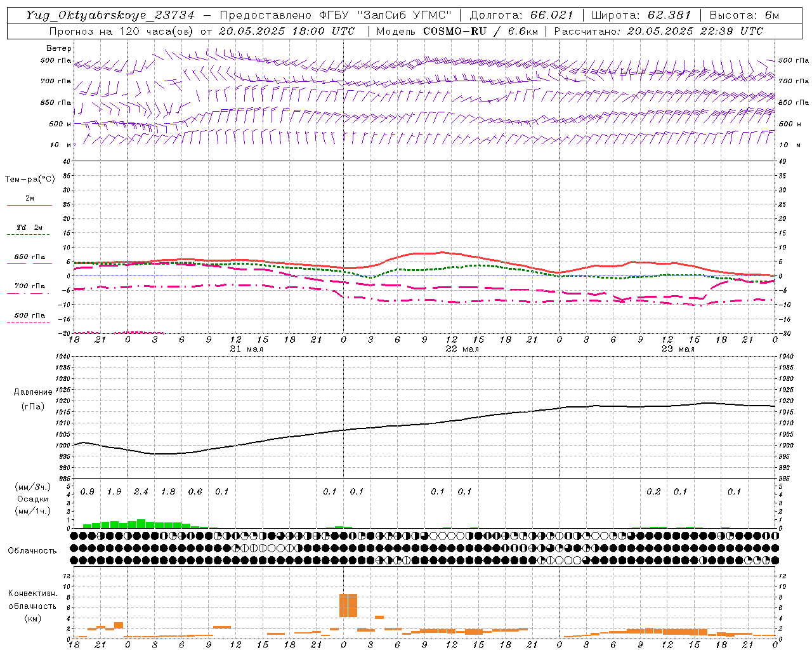Click the '700 гПа' temperature legend label
Screen dimensions: 812x650
tap(30, 286)
